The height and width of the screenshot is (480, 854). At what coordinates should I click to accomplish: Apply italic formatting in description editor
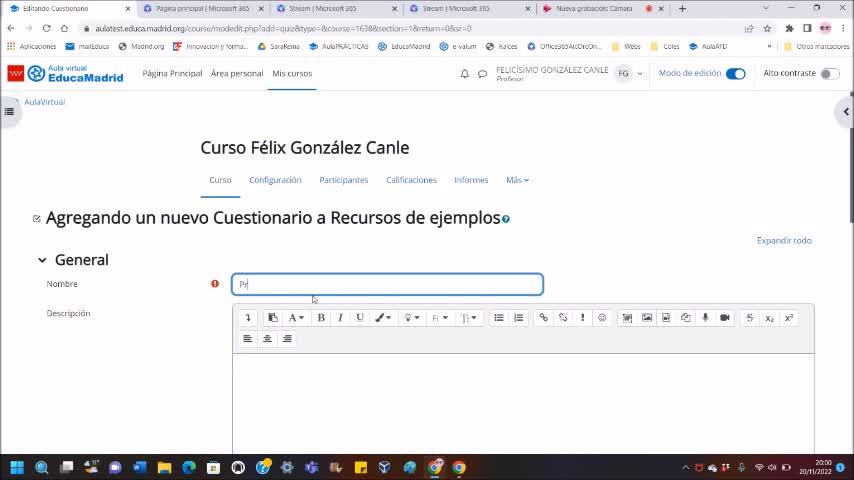pos(340,318)
